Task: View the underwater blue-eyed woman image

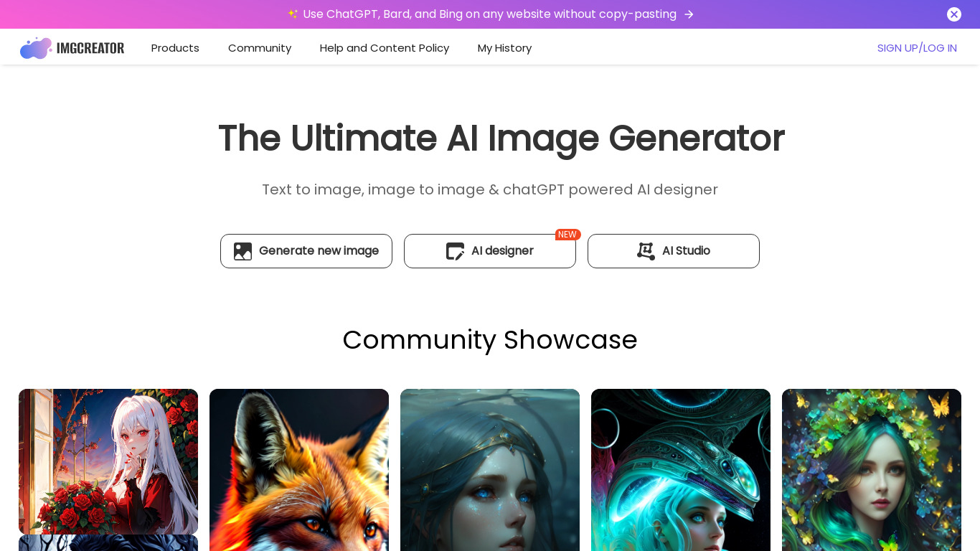Action: [x=490, y=470]
